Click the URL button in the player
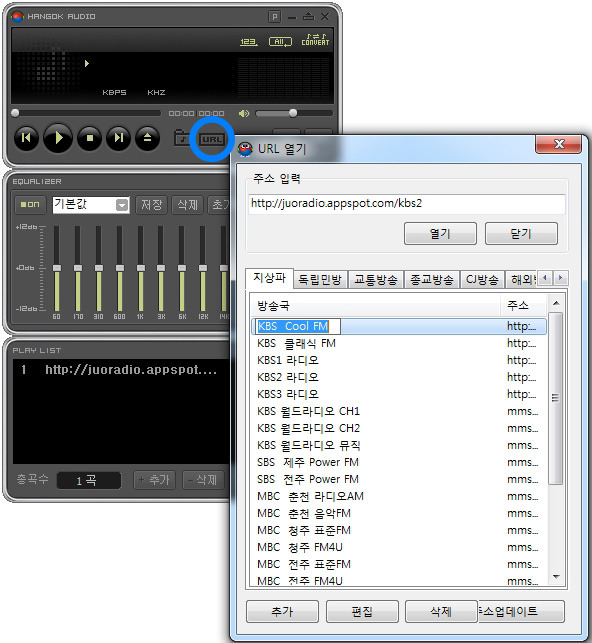The height and width of the screenshot is (643, 592). (212, 139)
